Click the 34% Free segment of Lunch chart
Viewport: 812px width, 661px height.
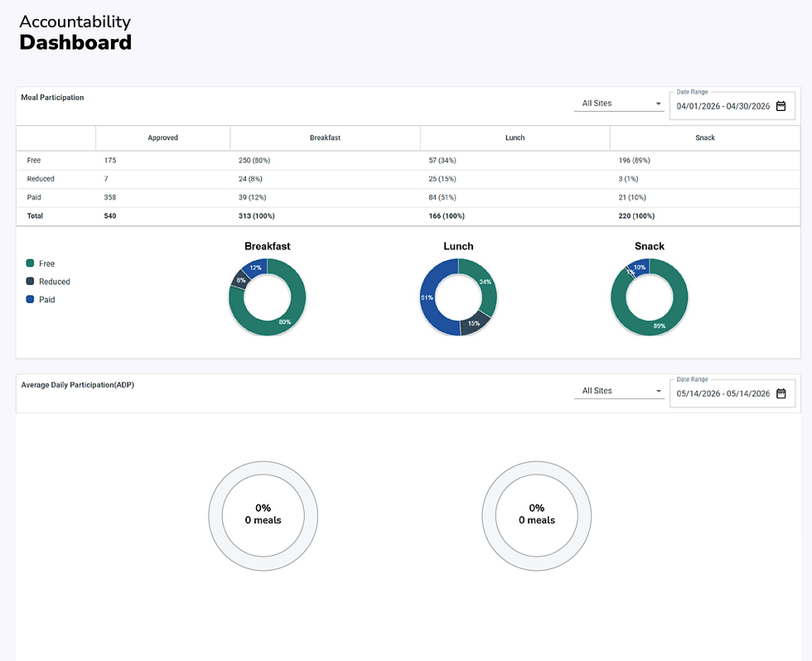click(486, 282)
